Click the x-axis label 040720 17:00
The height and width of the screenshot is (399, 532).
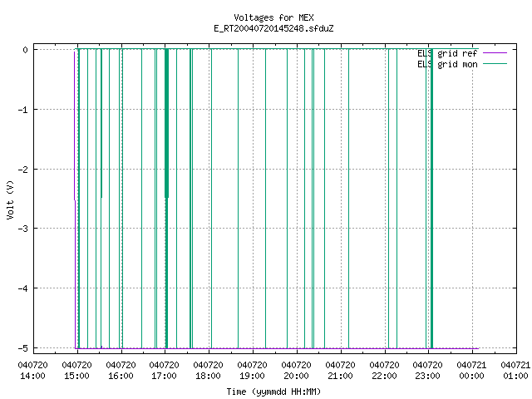(165, 371)
